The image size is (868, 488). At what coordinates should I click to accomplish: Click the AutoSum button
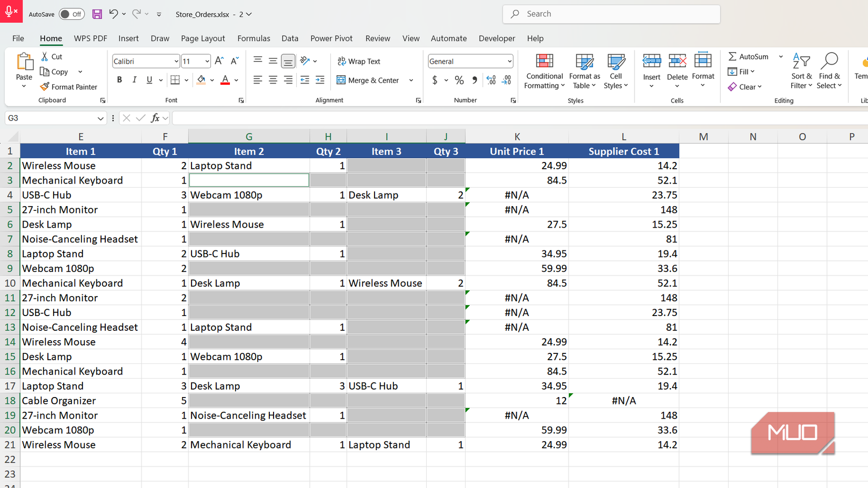(748, 57)
